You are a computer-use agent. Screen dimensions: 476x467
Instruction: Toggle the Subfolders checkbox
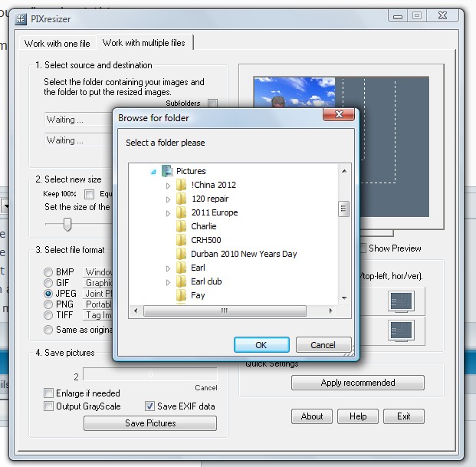click(x=212, y=104)
